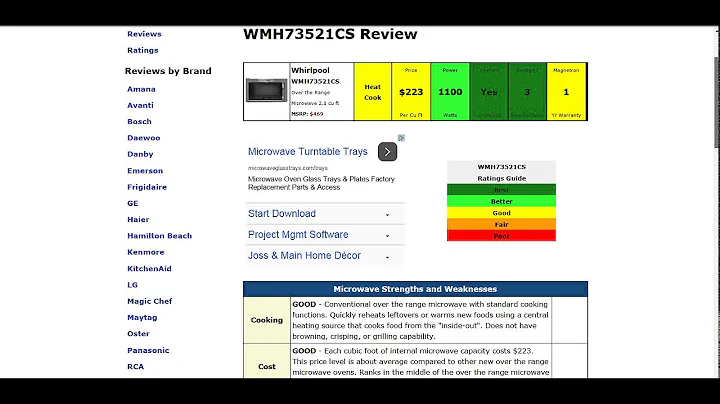Click the Whirlpool WMH73521CS product name

315,76
